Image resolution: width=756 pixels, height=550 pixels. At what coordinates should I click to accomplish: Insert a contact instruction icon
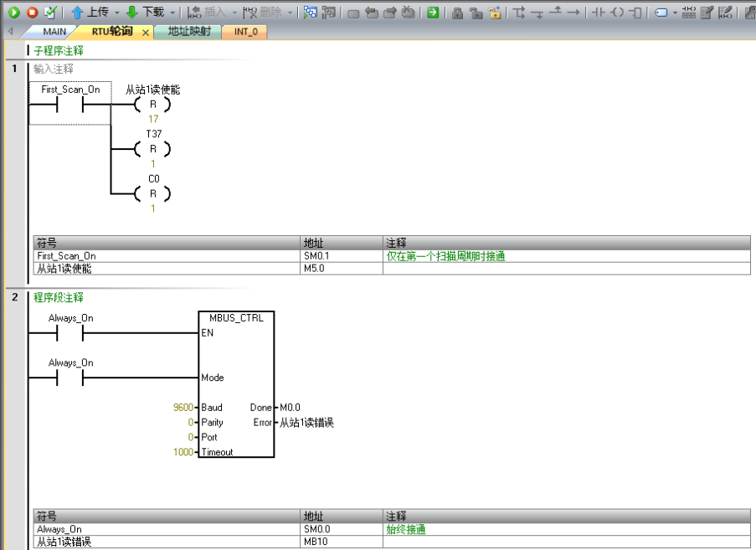coord(599,13)
